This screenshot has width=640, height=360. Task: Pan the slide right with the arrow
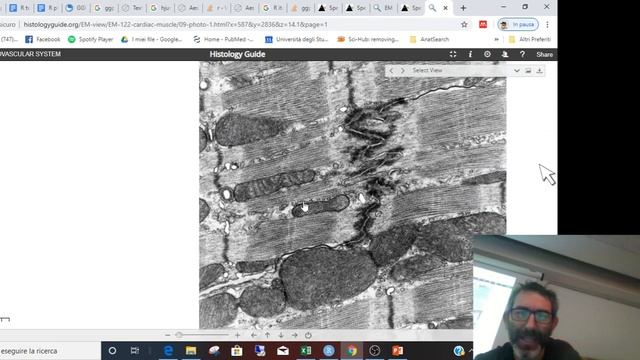295,335
